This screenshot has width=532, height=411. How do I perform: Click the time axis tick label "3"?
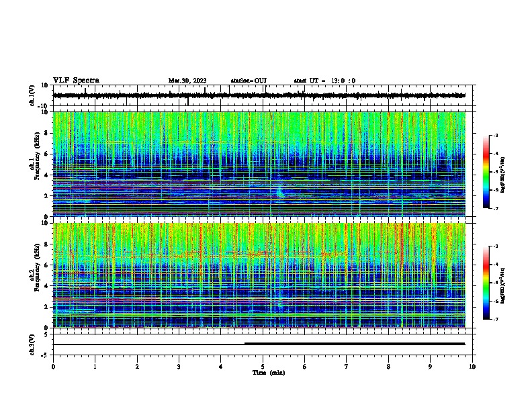[179, 367]
